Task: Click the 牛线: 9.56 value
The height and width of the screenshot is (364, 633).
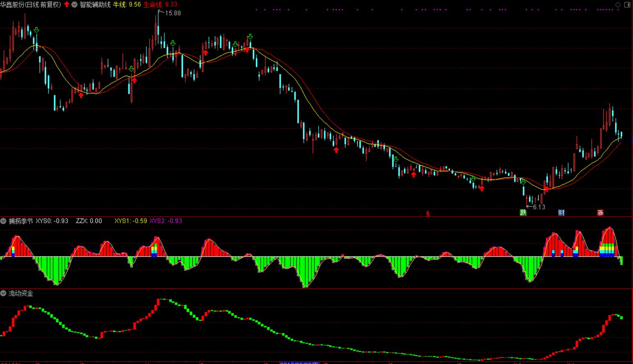Action: click(x=127, y=5)
